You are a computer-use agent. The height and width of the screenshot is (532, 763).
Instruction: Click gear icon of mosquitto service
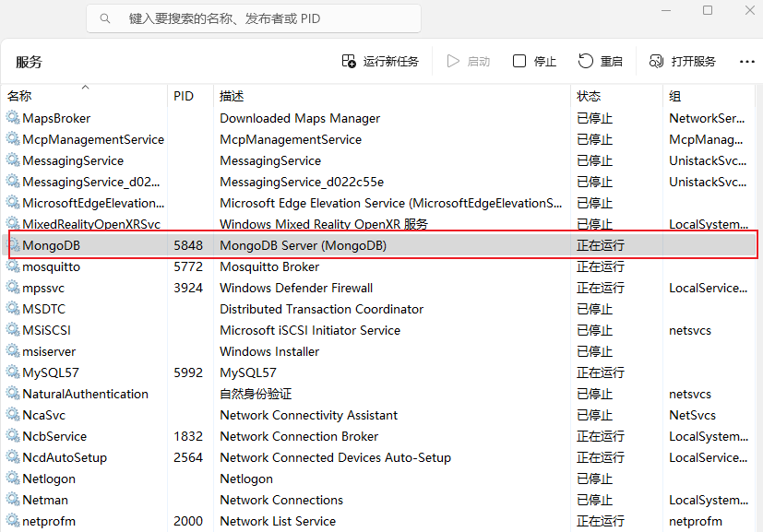pos(13,266)
